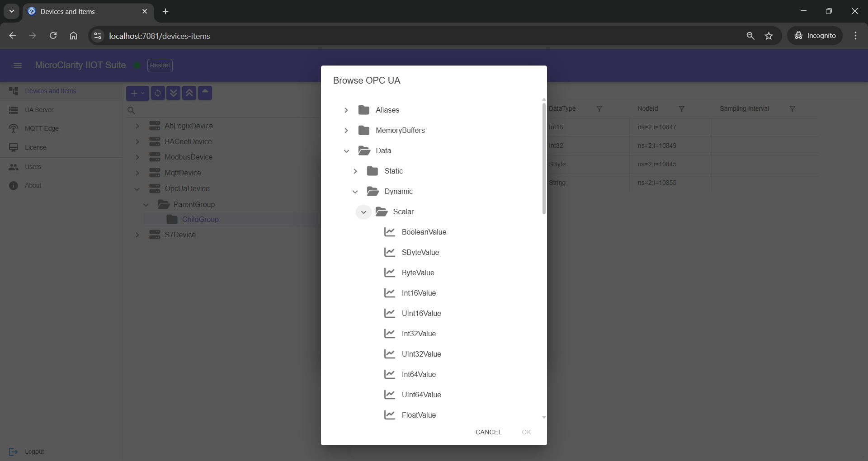This screenshot has height=461, width=868.
Task: Click the collapse-all double chevron icon
Action: tap(189, 94)
